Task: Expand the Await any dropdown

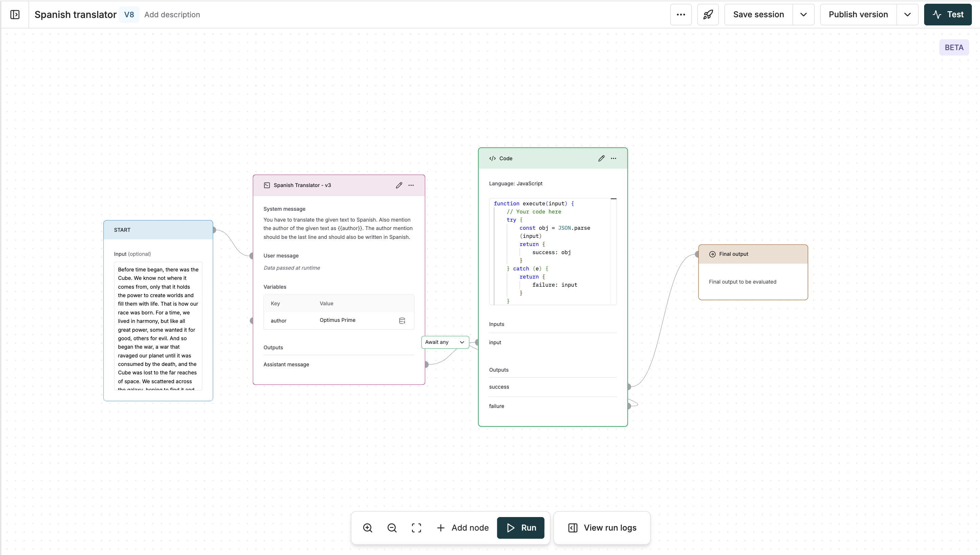Action: point(445,342)
